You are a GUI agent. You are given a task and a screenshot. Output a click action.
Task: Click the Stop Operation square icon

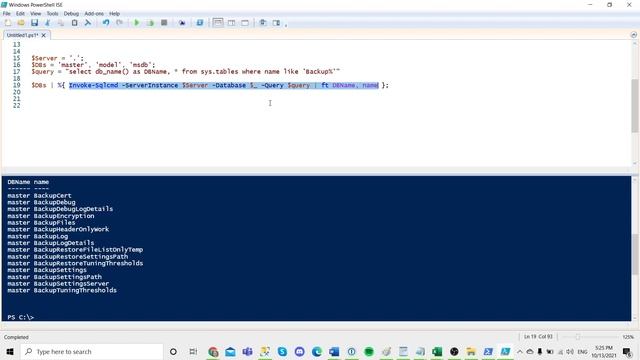pyautogui.click(x=164, y=23)
